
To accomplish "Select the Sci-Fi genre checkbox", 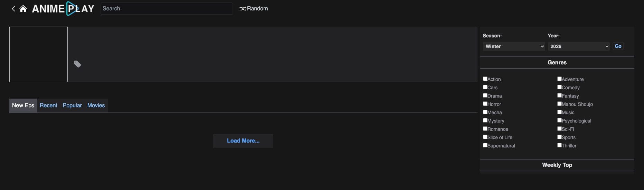I will pos(559,129).
